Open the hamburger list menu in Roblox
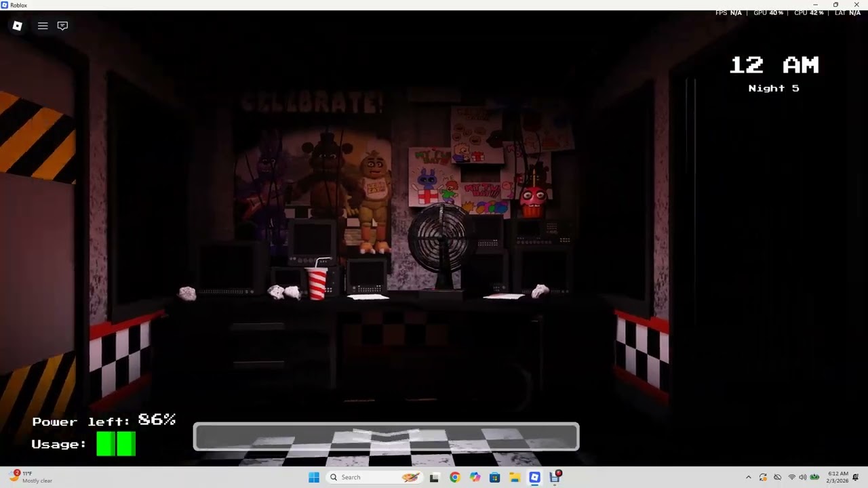This screenshot has height=488, width=868. tap(43, 26)
